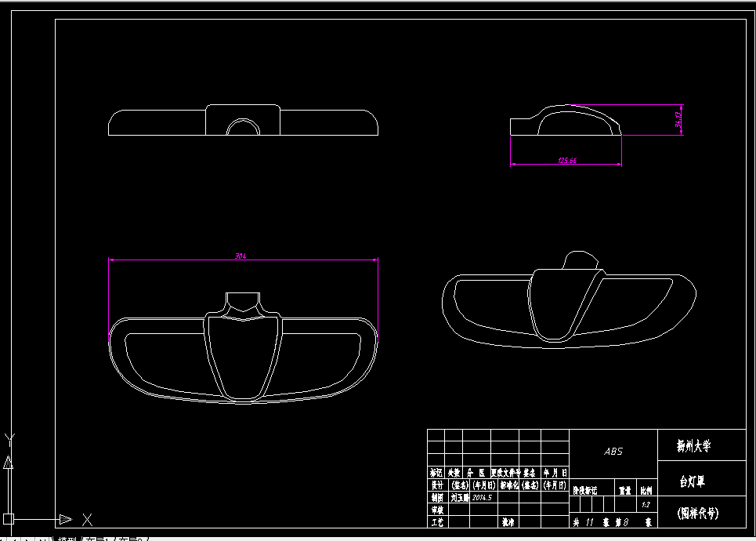Screen dimensions: 756x541
Task: Select the 2014.5 date cell
Action: click(x=482, y=498)
